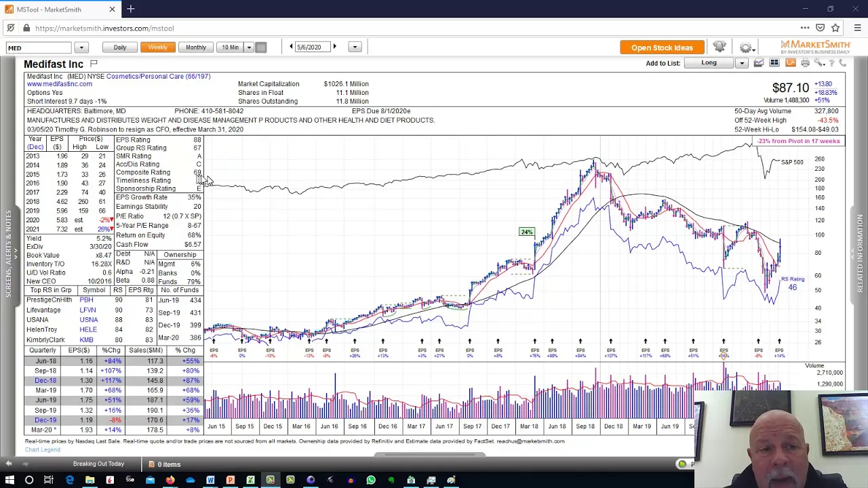This screenshot has height=488, width=868.
Task: Click the Dec-19 quarterly earnings row
Action: tap(113, 420)
